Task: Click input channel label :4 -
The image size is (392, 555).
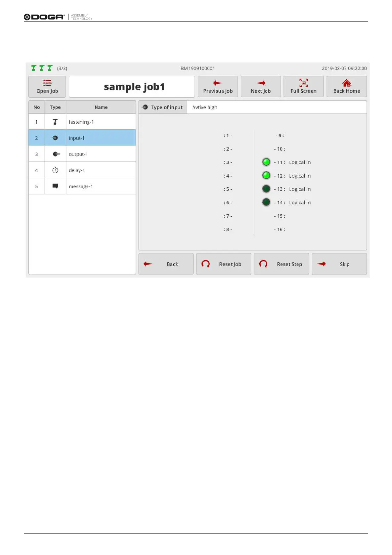Action: click(228, 176)
